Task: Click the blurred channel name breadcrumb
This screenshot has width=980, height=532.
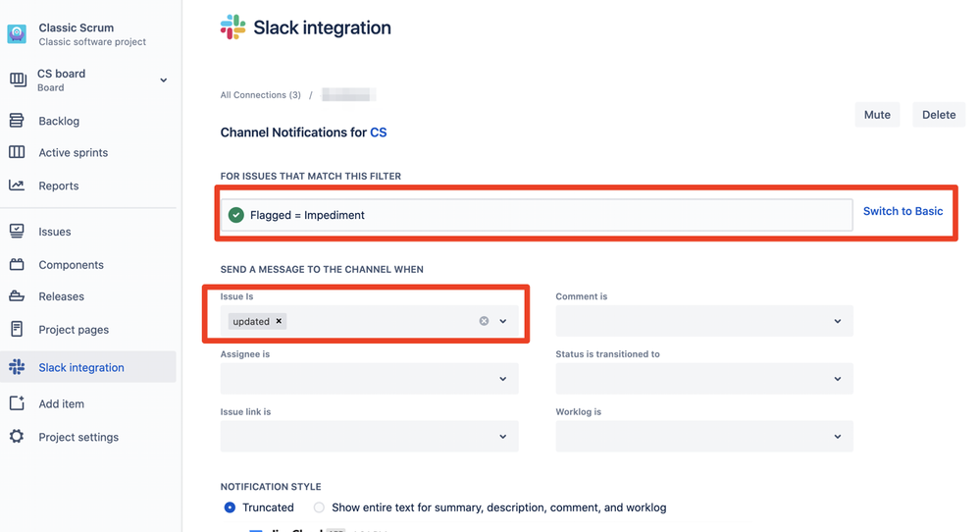Action: 348,95
